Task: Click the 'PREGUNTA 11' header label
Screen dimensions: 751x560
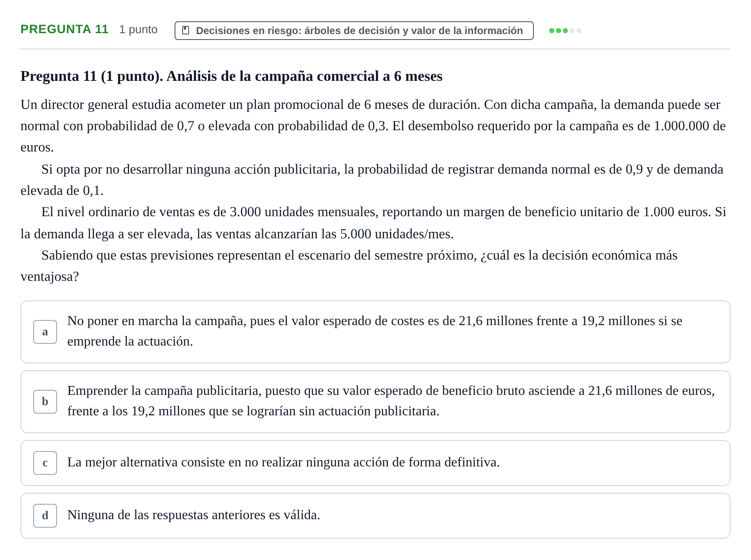Action: 64,29
